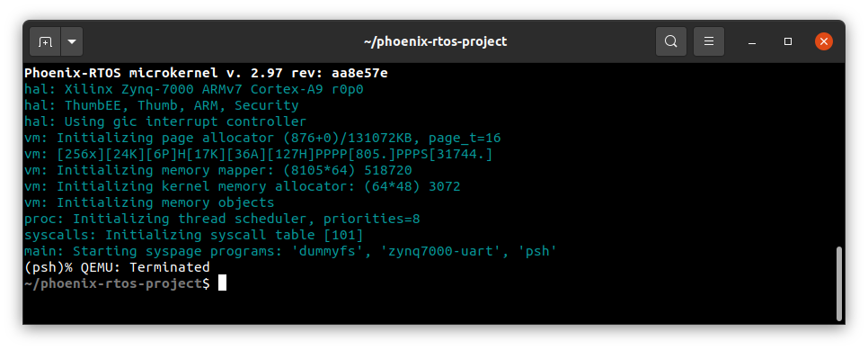Minimize the terminal window

coord(752,41)
